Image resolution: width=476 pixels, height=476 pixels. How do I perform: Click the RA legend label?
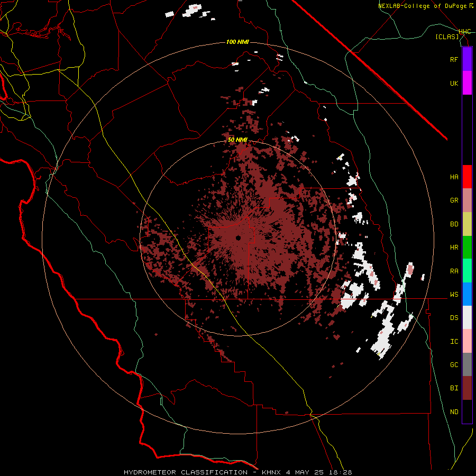coord(454,271)
